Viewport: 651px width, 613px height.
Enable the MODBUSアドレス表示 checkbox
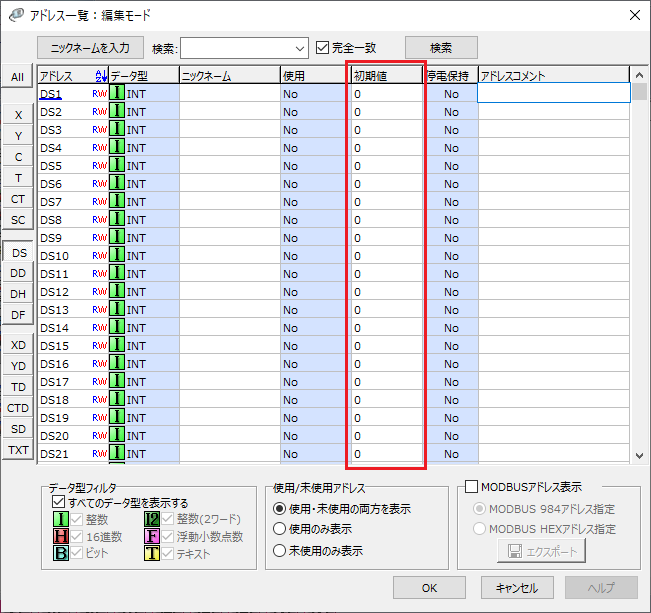click(x=472, y=487)
